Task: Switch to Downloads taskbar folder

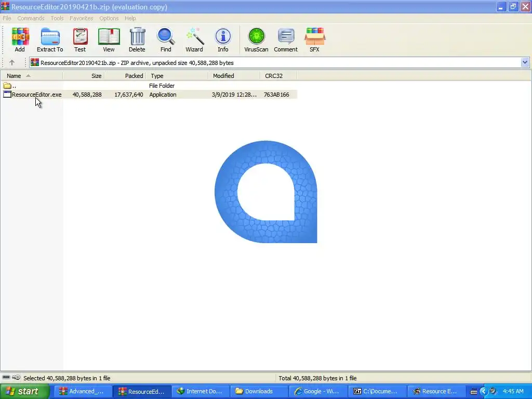Action: (259, 391)
